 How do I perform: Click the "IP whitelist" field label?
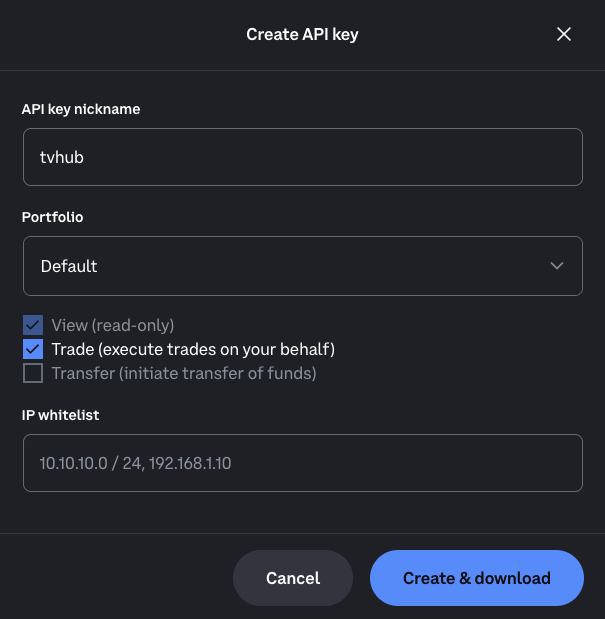(61, 413)
